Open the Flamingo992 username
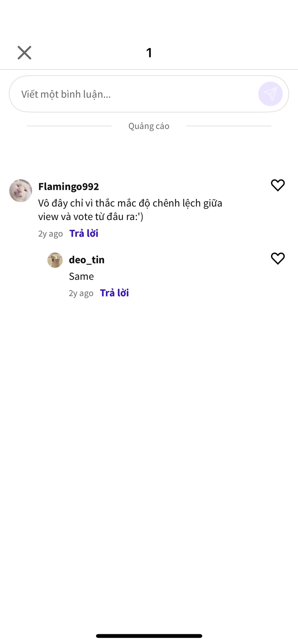The width and height of the screenshot is (298, 644). [x=69, y=186]
